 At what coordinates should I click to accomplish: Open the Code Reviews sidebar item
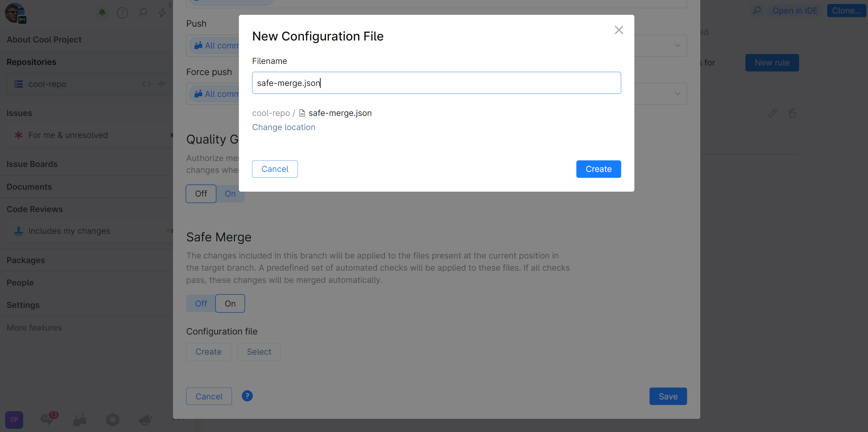[x=35, y=209]
